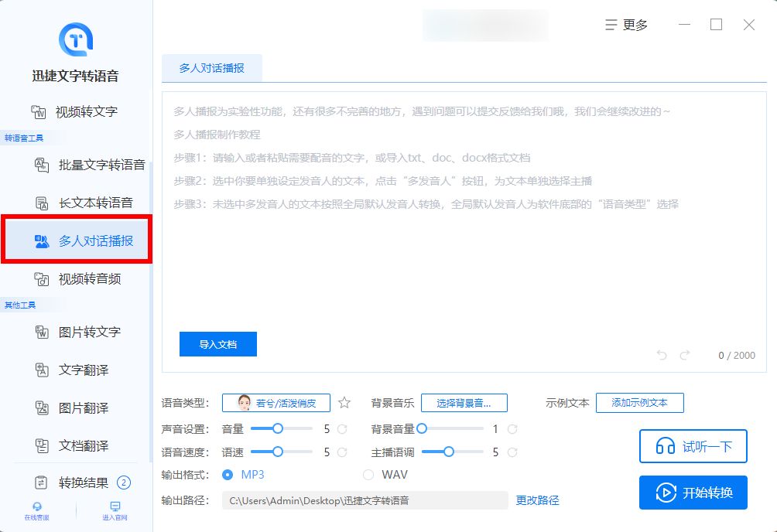Click the 视频转音频 sidebar icon
The width and height of the screenshot is (777, 532).
pyautogui.click(x=42, y=279)
